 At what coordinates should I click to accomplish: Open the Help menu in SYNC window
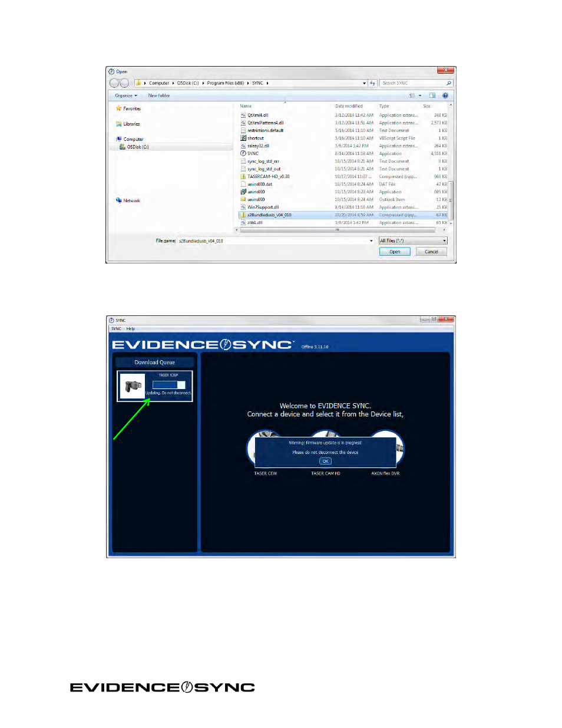coord(130,329)
